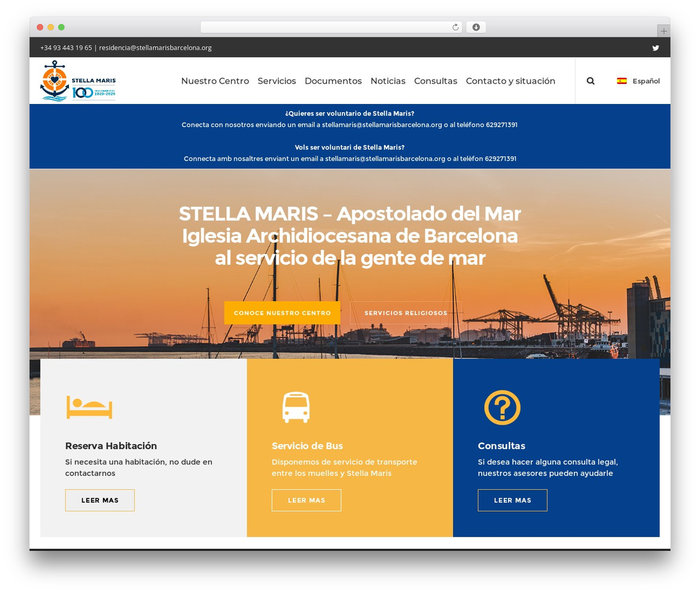This screenshot has height=593, width=700.
Task: Click the hero headline STELLA MARIS – Apostolado del Mar
Action: click(350, 214)
